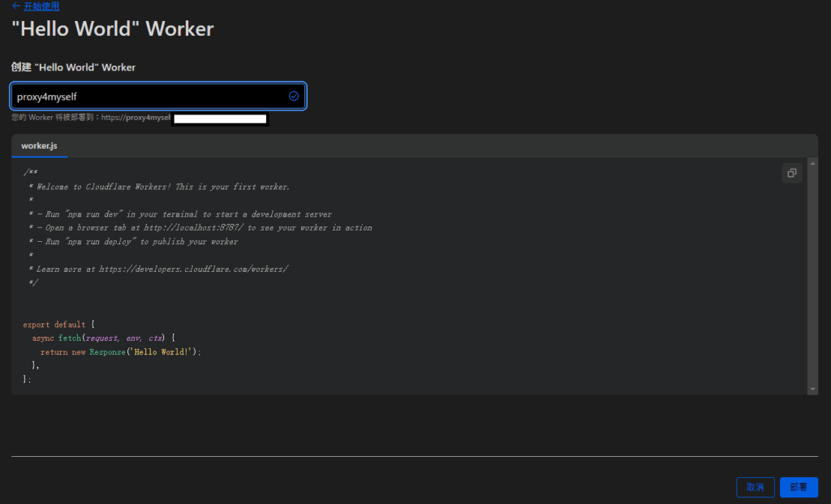Click the deployment URL preview below the name field
Viewport: 831px width, 504px height.
coord(138,118)
